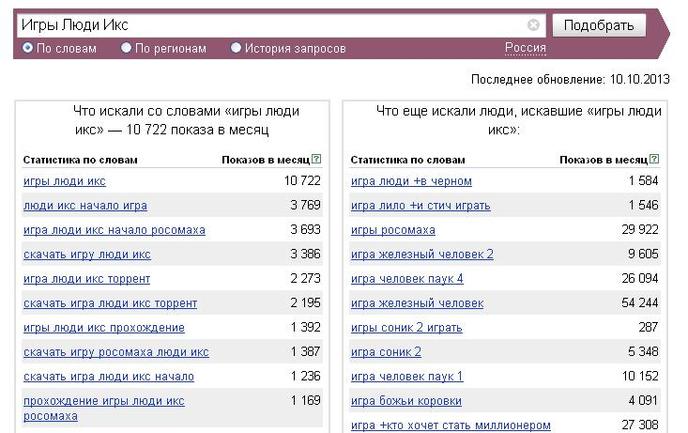Click the count '3 769'

tap(305, 205)
